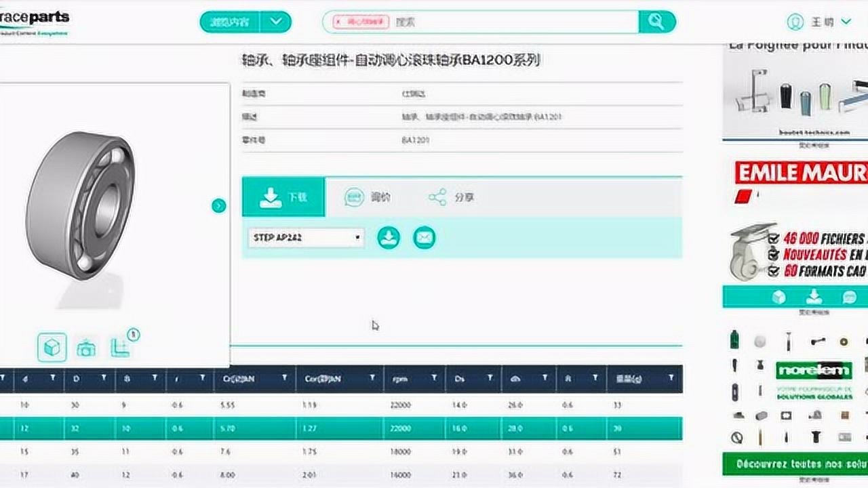Viewport: 868px width, 488px height.
Task: Switch to the 下载 download tab
Action: pyautogui.click(x=283, y=197)
